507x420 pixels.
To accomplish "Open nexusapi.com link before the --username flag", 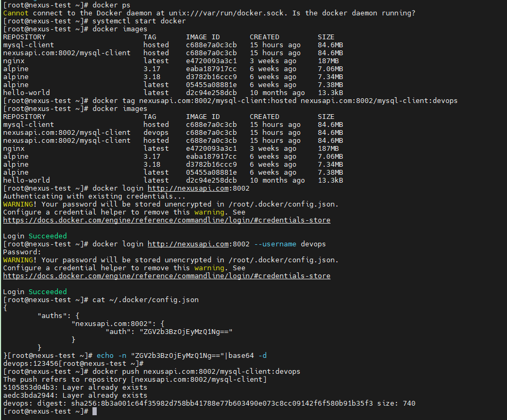I will [188, 244].
